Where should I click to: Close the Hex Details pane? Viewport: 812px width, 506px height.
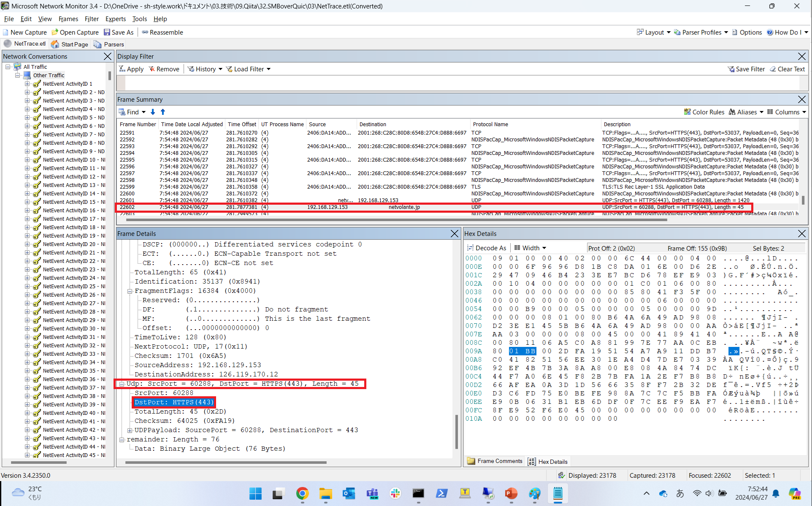click(x=802, y=234)
